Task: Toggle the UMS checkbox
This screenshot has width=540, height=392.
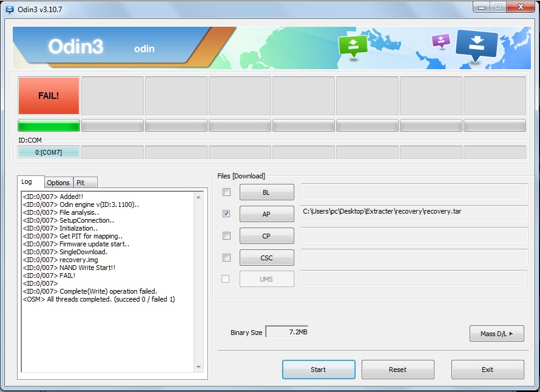Action: (x=226, y=279)
